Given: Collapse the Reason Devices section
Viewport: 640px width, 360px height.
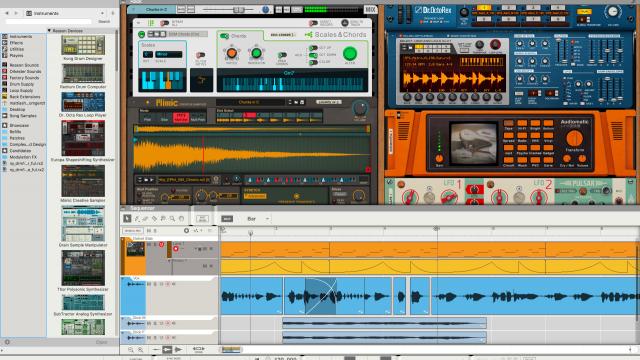Looking at the screenshot, I should click(49, 30).
